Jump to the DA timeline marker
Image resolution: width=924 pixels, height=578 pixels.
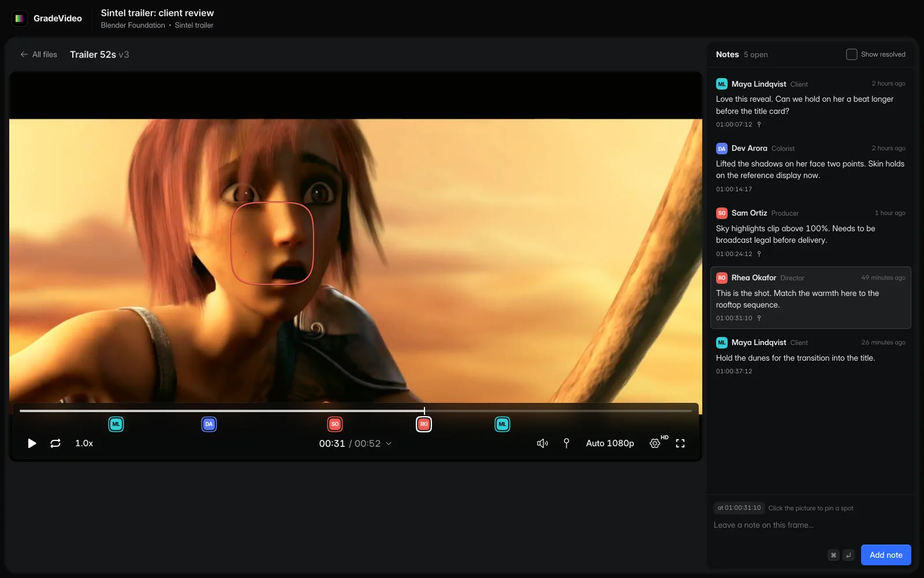click(x=209, y=424)
